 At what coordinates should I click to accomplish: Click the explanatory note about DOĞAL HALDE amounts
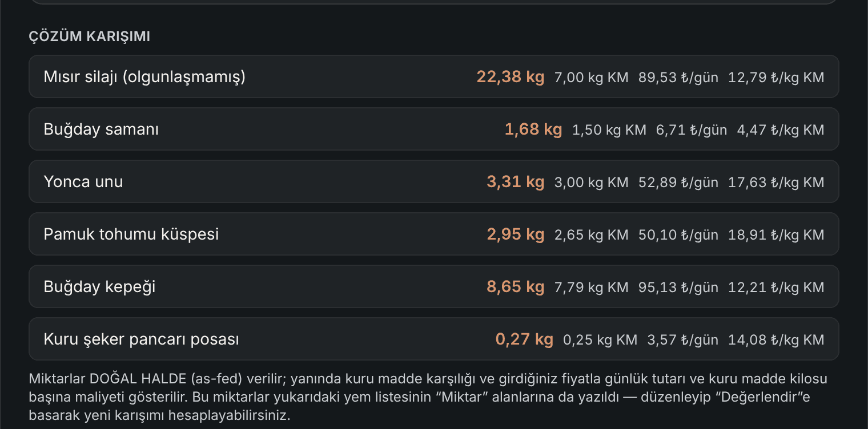pyautogui.click(x=428, y=397)
